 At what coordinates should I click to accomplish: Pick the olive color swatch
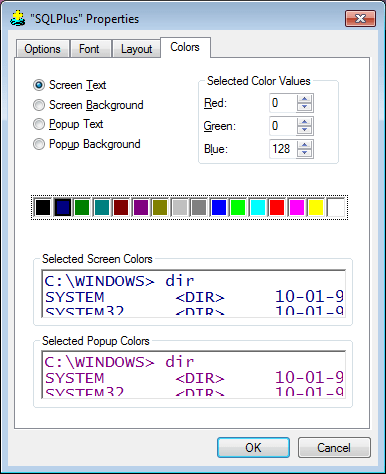160,207
